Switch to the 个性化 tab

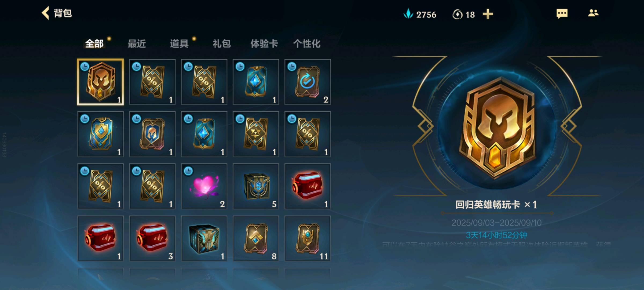tap(307, 44)
